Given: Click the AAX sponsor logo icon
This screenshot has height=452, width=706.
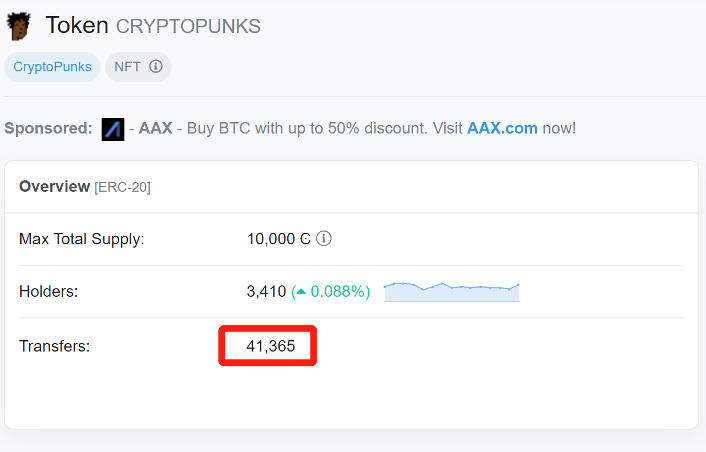Looking at the screenshot, I should [113, 129].
